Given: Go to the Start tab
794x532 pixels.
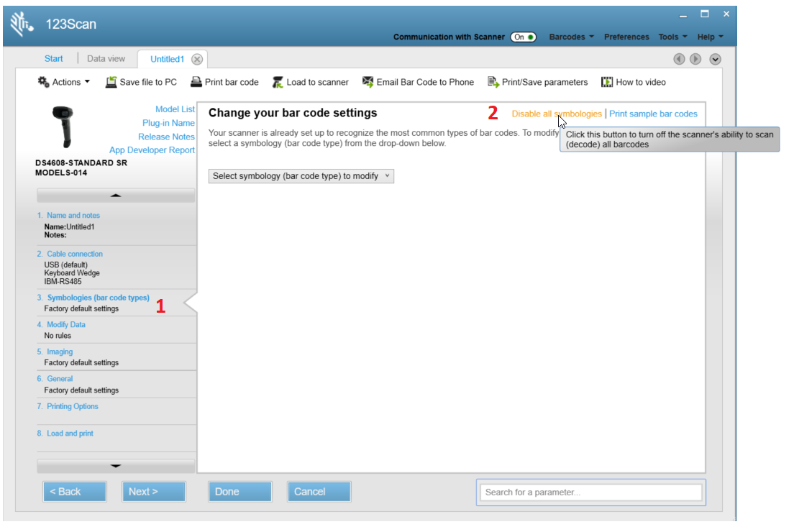Looking at the screenshot, I should (x=53, y=58).
